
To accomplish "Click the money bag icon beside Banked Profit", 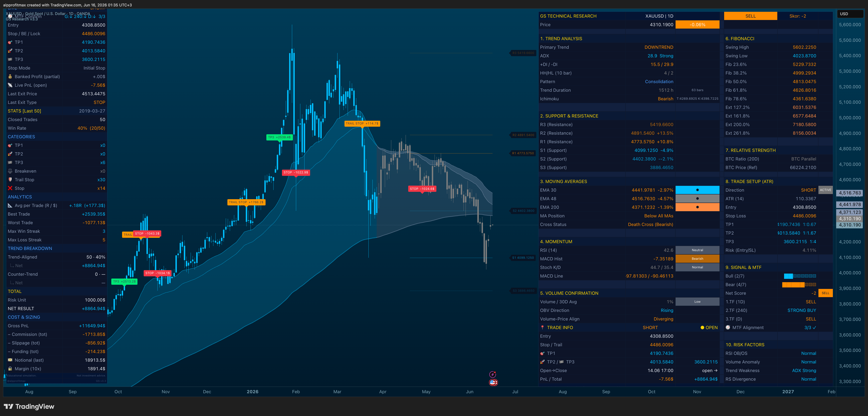I will pos(10,77).
